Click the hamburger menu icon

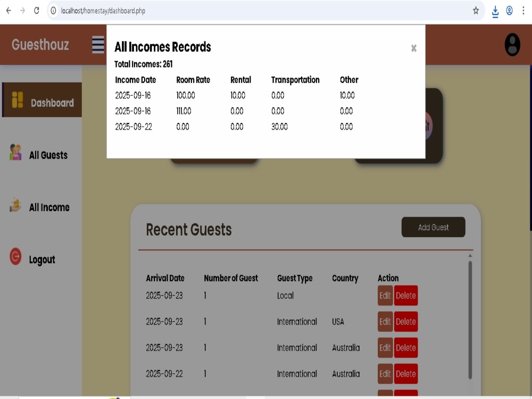[x=98, y=45]
